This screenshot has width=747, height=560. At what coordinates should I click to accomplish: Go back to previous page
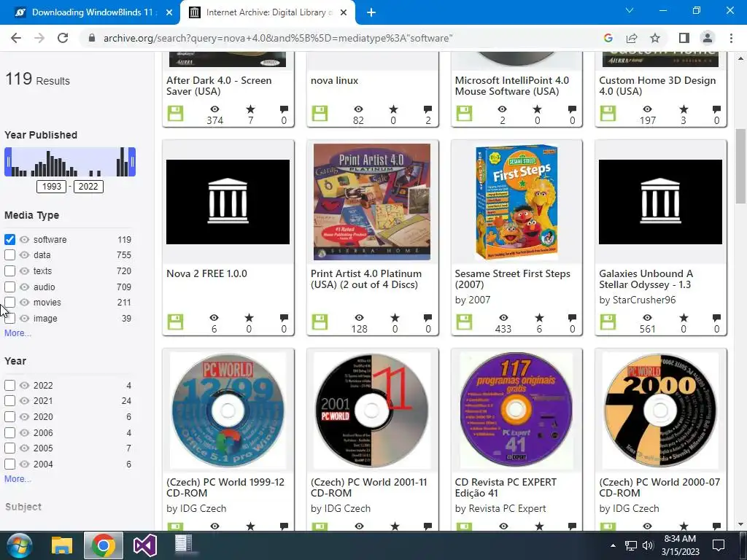(x=16, y=38)
